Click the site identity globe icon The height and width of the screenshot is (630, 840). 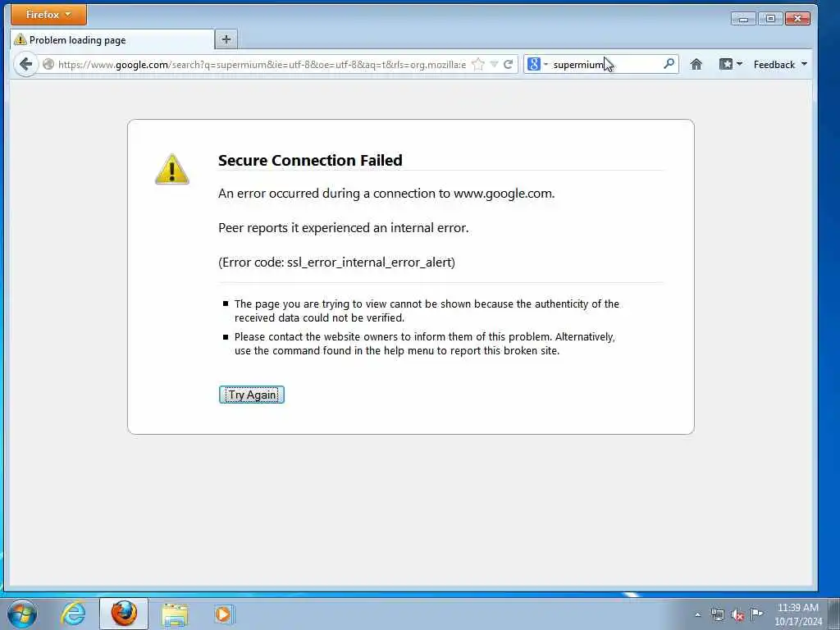pyautogui.click(x=48, y=64)
